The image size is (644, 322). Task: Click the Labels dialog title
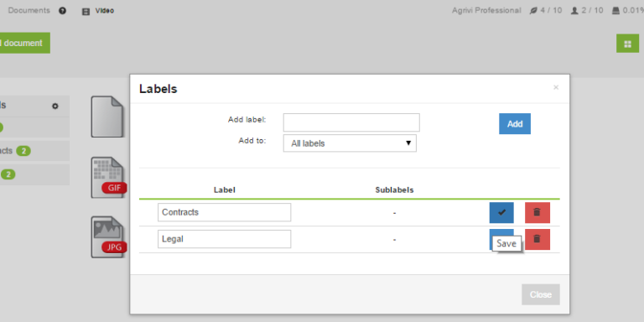[158, 89]
